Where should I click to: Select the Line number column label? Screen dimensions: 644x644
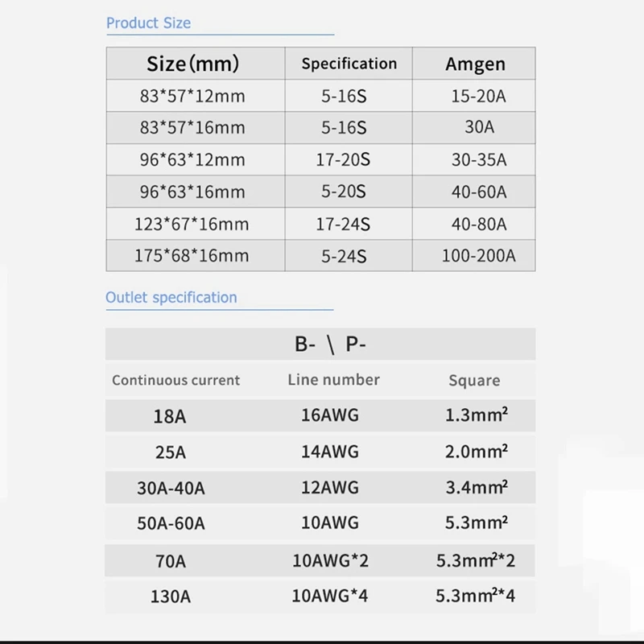[x=333, y=379]
